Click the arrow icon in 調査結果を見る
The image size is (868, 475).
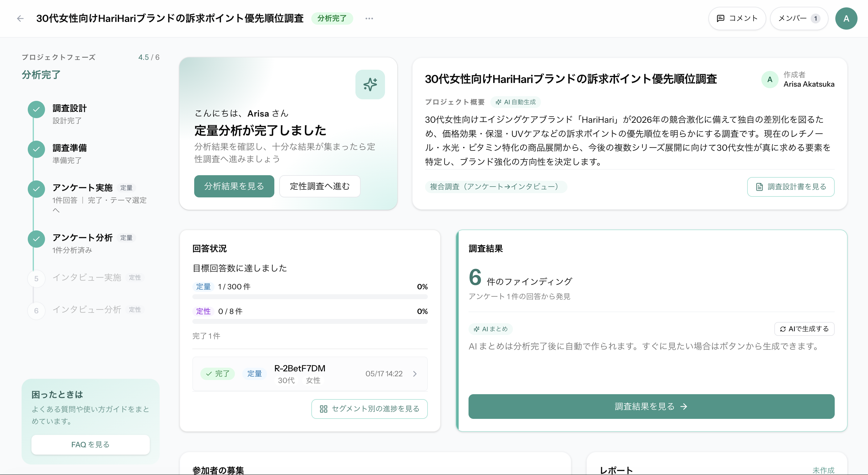(684, 407)
